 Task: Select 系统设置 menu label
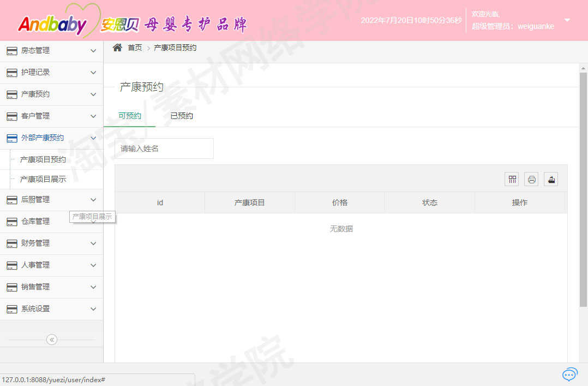tap(35, 308)
